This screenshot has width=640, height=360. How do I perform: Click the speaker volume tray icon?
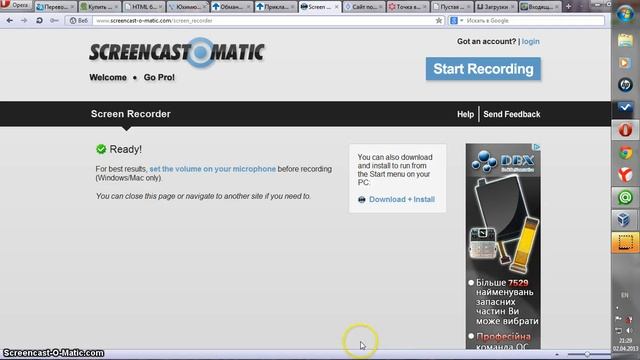630,331
